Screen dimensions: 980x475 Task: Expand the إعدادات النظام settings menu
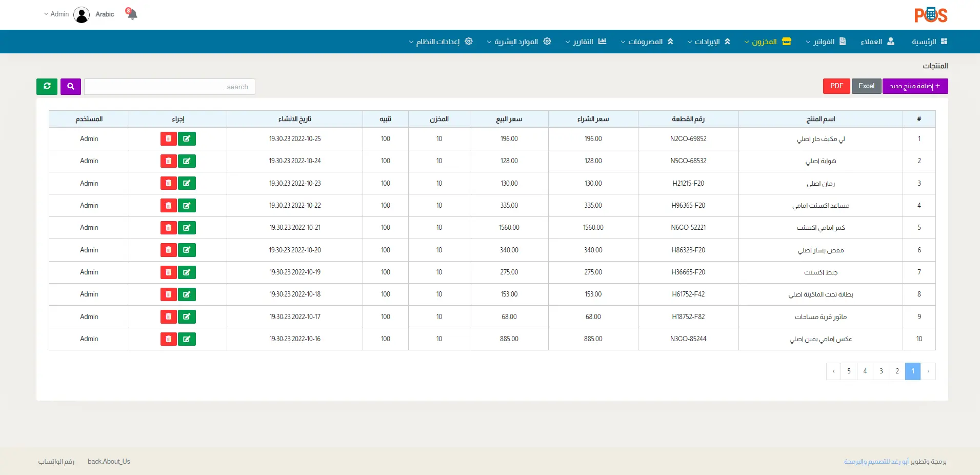coord(441,42)
